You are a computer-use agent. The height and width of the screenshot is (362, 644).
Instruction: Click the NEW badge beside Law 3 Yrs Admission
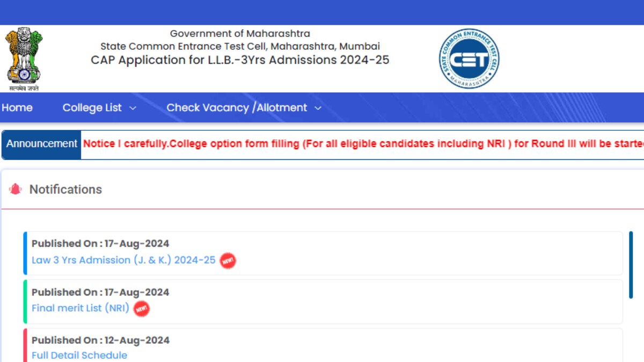(x=228, y=261)
